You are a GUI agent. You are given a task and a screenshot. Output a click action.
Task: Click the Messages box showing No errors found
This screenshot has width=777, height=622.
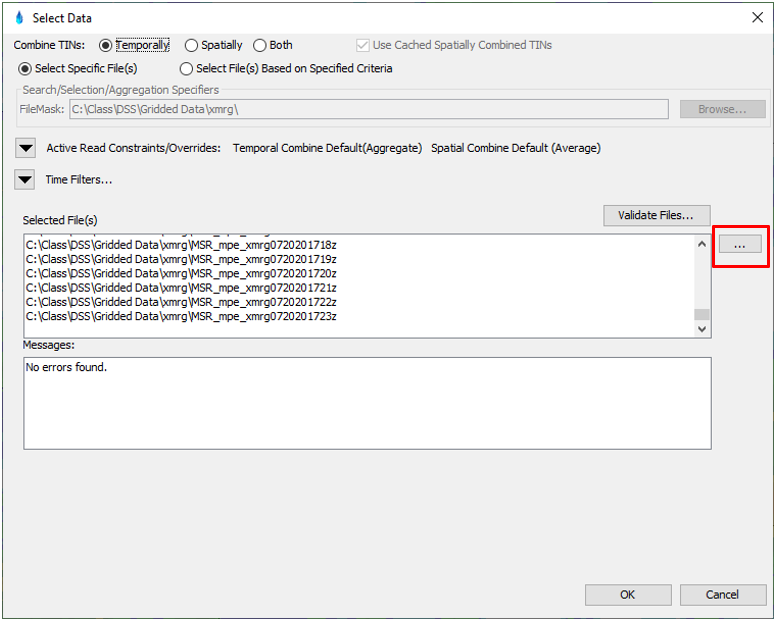coord(367,403)
